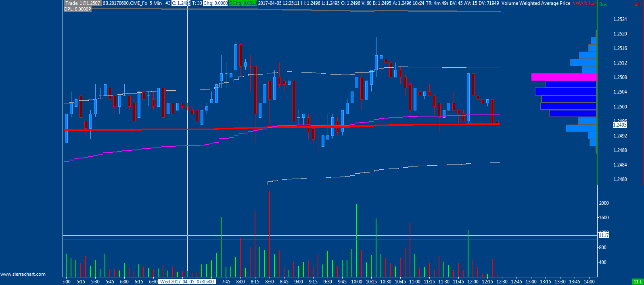
Task: Click the green 'DChg: 0.0023' field
Action: 243,3
